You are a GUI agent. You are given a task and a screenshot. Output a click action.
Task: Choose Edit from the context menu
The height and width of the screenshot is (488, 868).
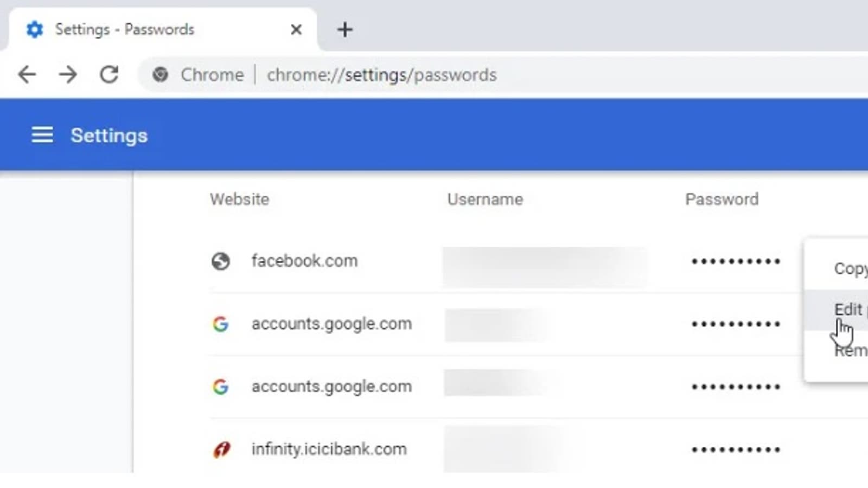click(x=848, y=310)
